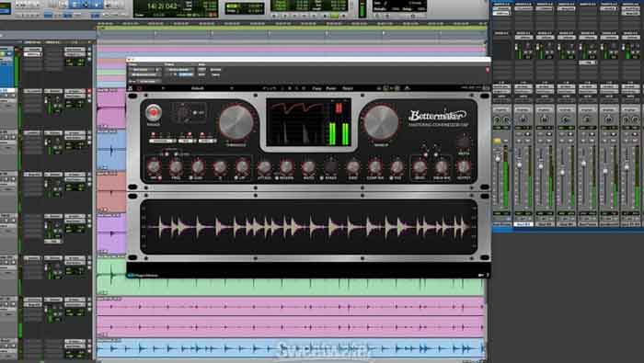Click the plugin waveform display panel
644x363 pixels.
pos(308,226)
